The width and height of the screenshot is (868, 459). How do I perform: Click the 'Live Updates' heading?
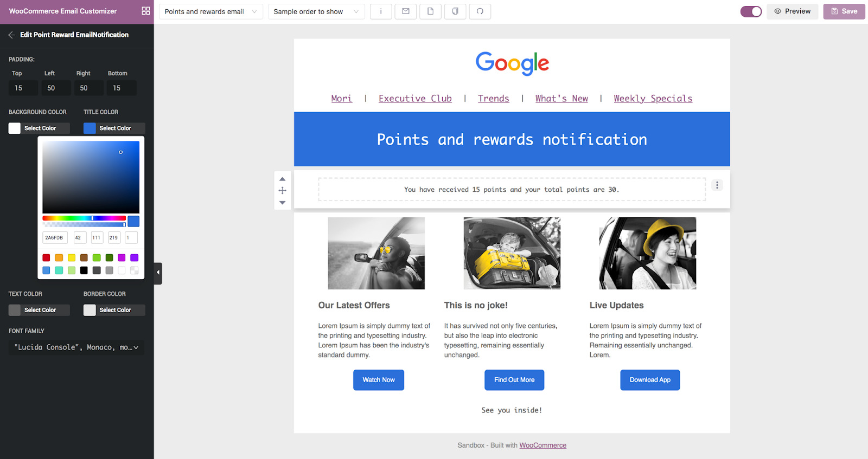pyautogui.click(x=617, y=306)
